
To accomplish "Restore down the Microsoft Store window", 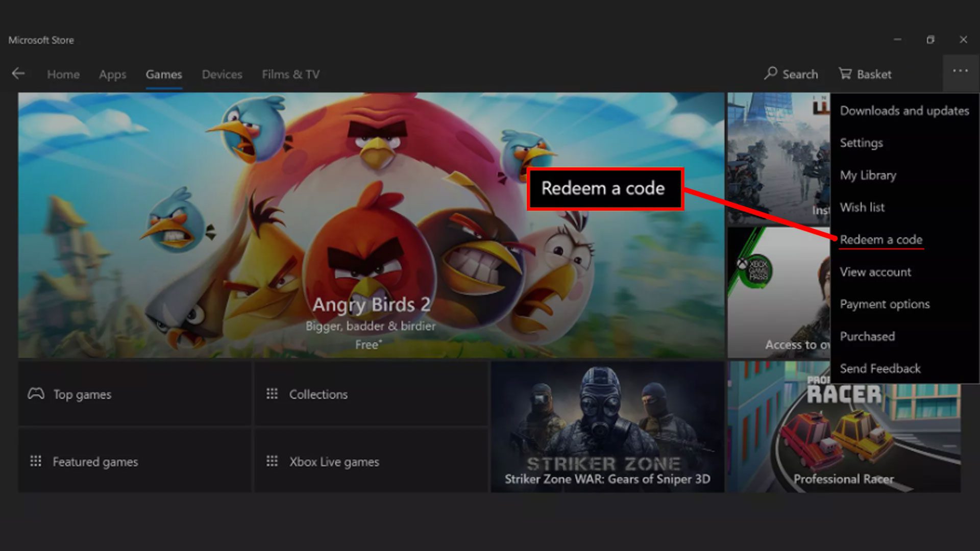I will [x=930, y=40].
